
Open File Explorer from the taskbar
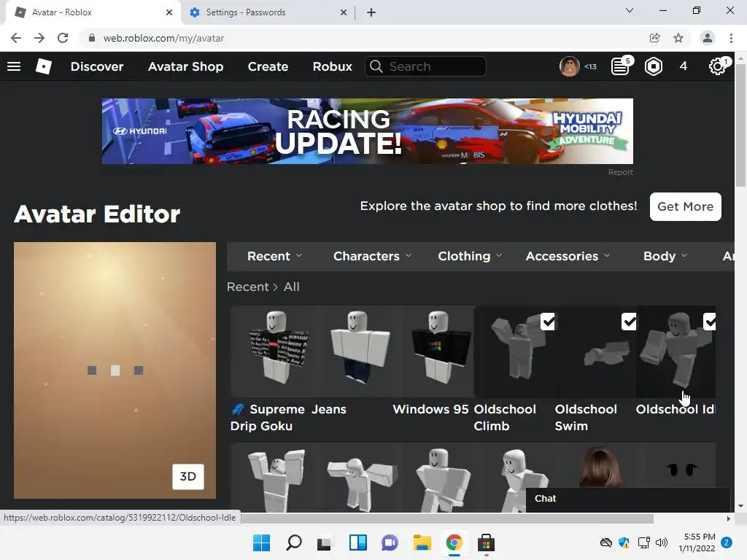422,542
